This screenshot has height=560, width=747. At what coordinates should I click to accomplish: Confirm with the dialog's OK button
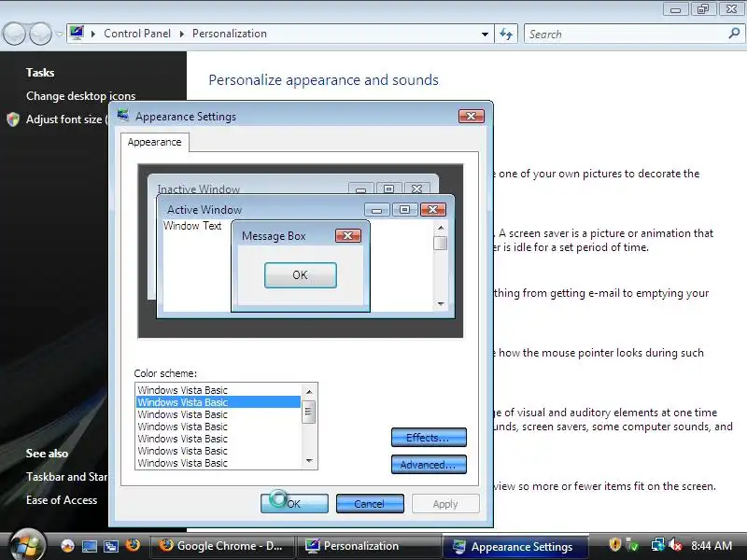pyautogui.click(x=294, y=503)
